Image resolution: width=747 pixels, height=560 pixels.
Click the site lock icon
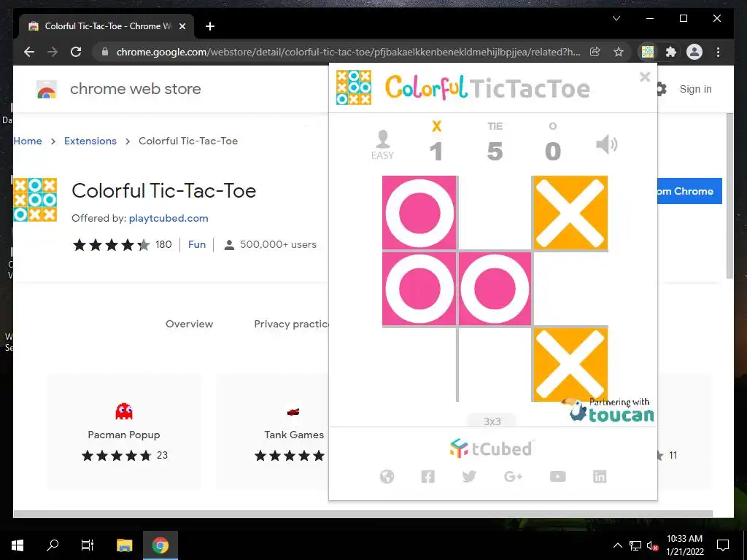105,52
